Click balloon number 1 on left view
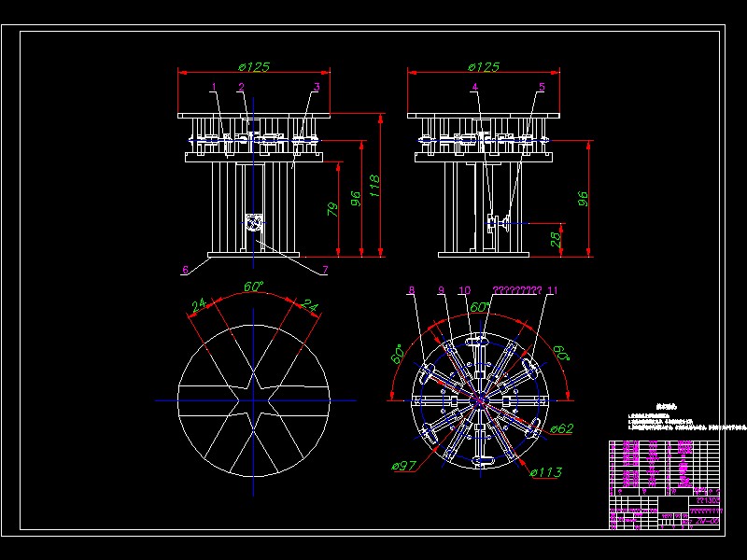Viewport: 747px width, 560px height. (x=215, y=86)
